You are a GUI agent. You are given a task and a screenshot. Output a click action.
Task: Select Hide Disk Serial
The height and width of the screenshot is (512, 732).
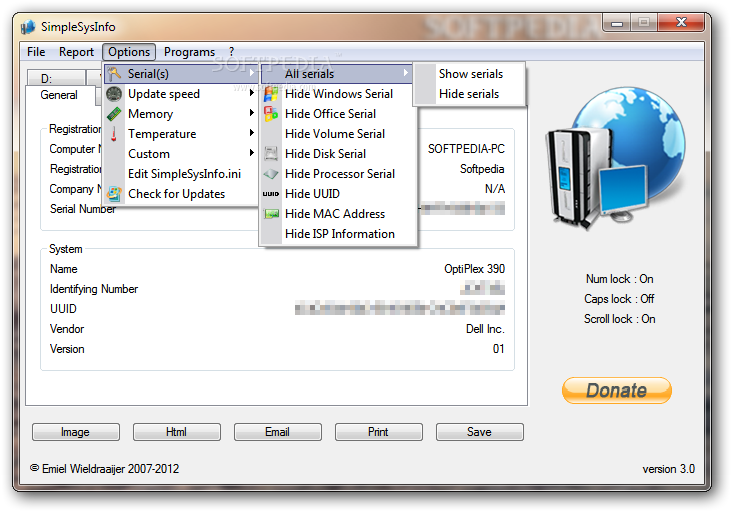pyautogui.click(x=338, y=154)
